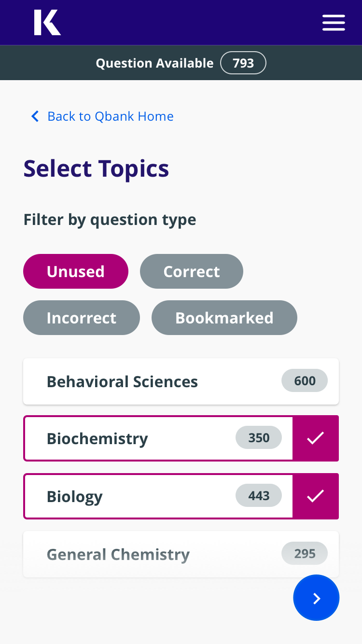Image resolution: width=362 pixels, height=644 pixels.
Task: Click the Biology topic label
Action: pos(75,497)
